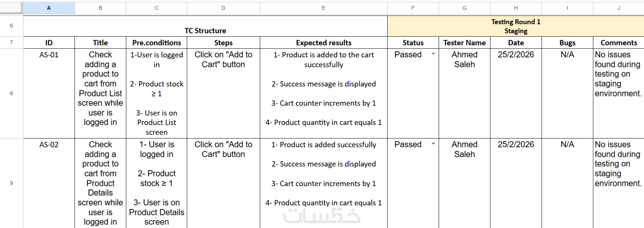Screen dimensions: 644x228
Task: Click the select-all corner box
Action: [x=11, y=7]
